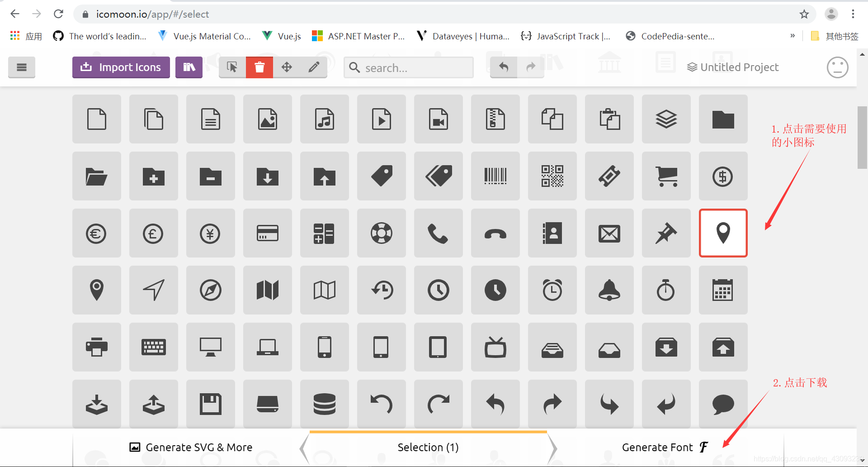Open Generate SVG & More tab
Viewport: 868px width, 467px height.
coord(191,448)
